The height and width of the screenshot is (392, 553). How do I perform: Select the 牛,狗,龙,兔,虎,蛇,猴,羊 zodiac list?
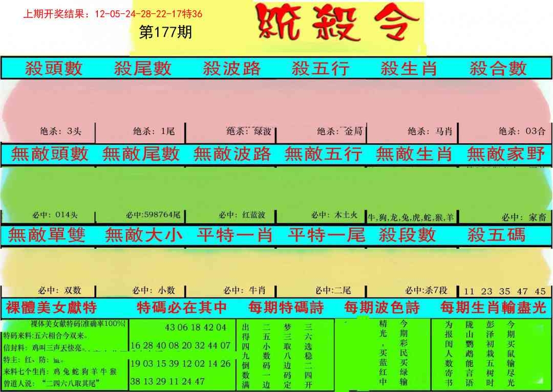[411, 217]
